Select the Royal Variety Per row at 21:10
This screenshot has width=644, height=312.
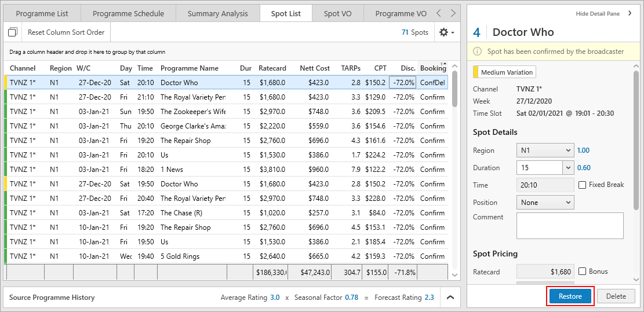coord(226,97)
